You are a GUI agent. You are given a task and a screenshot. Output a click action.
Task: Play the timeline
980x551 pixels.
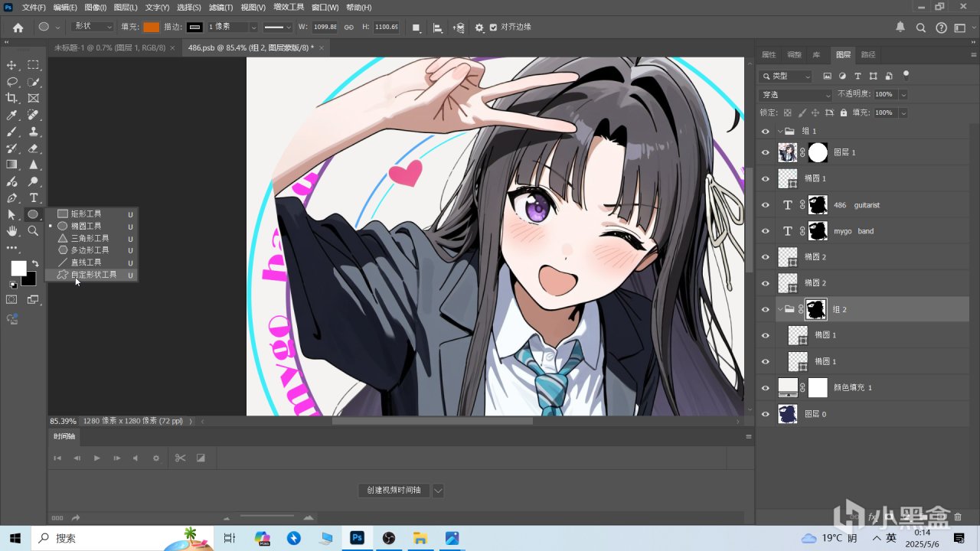[96, 458]
